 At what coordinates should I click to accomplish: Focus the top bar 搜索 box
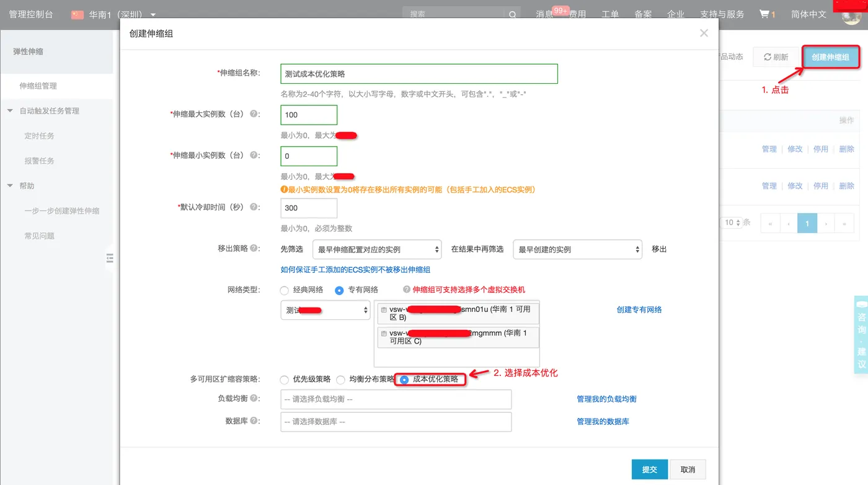(454, 14)
